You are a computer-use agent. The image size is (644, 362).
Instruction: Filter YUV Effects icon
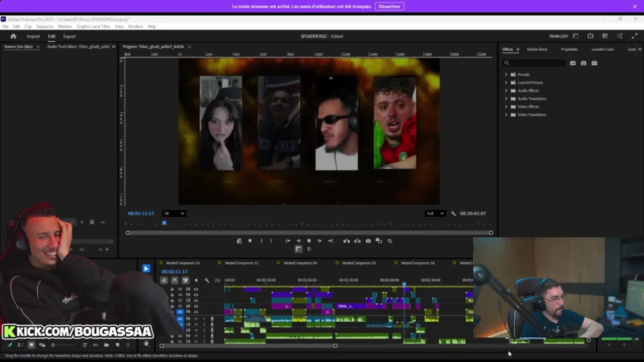click(594, 63)
